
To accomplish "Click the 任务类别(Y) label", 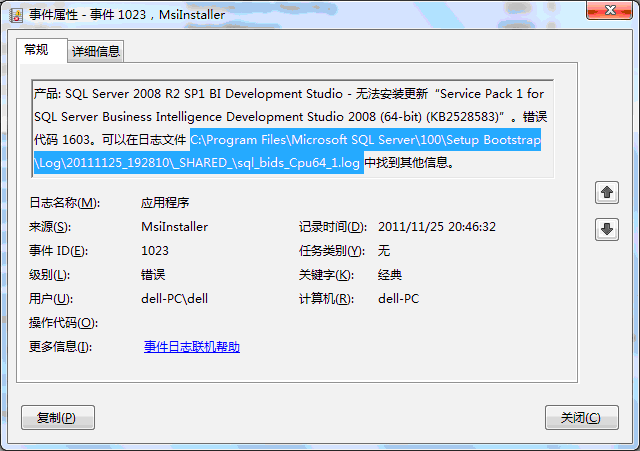I will pyautogui.click(x=332, y=251).
